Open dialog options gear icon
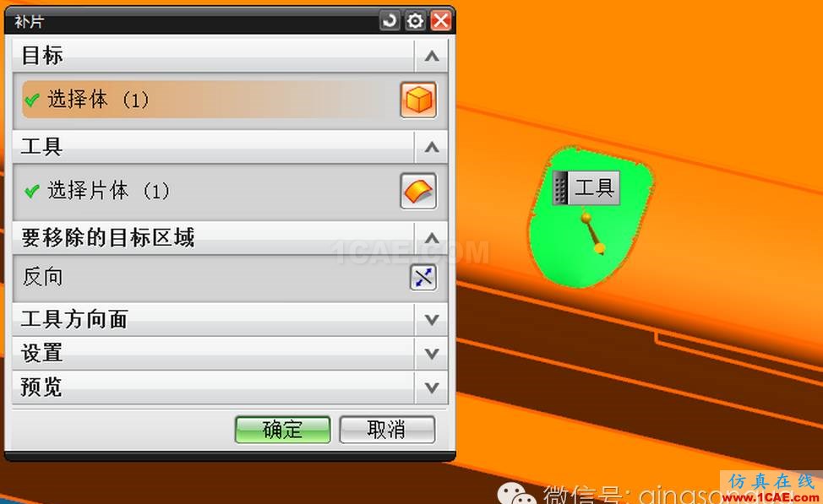 click(415, 21)
